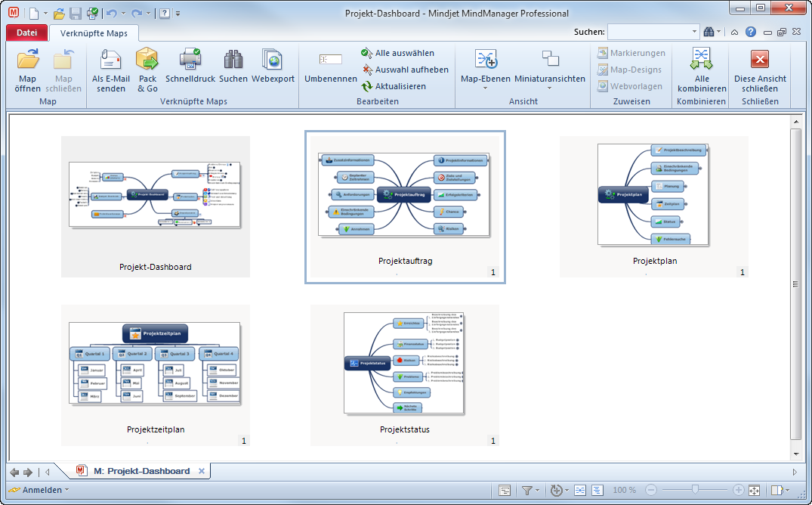Zoom out with minus button
Viewport: 812px width, 505px height.
click(x=651, y=490)
